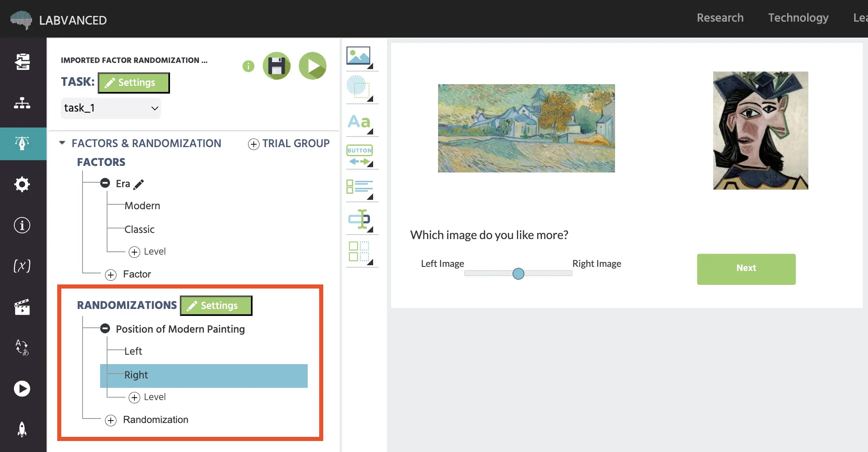
Task: Click the 'Imported Factor Randomization' title
Action: pyautogui.click(x=134, y=60)
